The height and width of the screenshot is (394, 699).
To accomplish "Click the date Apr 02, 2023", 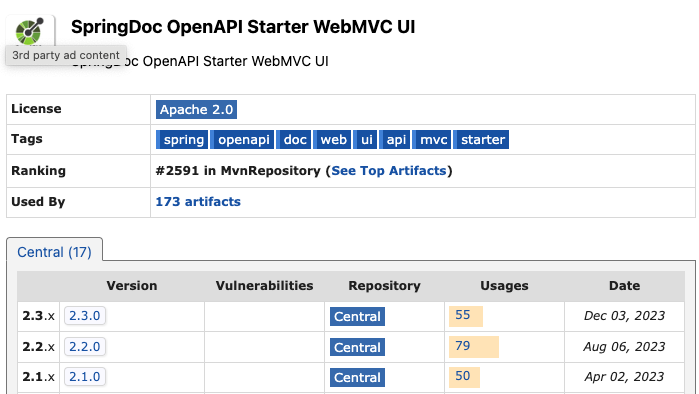I will click(x=625, y=377).
